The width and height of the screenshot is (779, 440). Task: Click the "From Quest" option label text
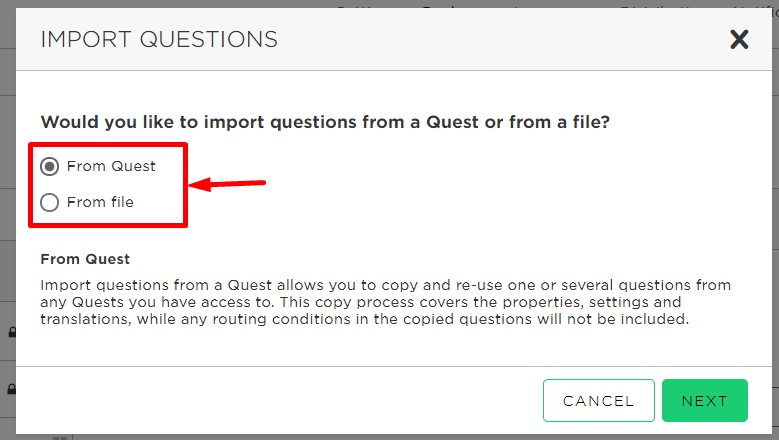coord(111,166)
